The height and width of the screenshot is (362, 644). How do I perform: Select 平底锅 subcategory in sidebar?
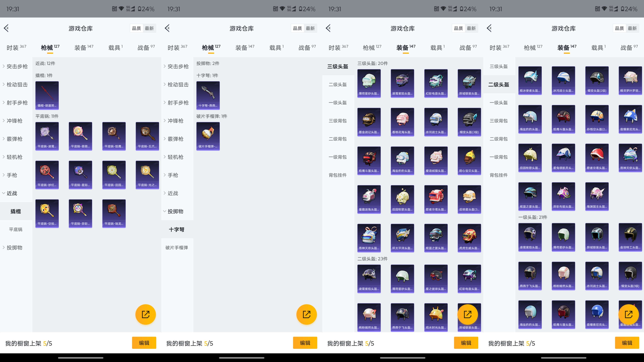(16, 229)
